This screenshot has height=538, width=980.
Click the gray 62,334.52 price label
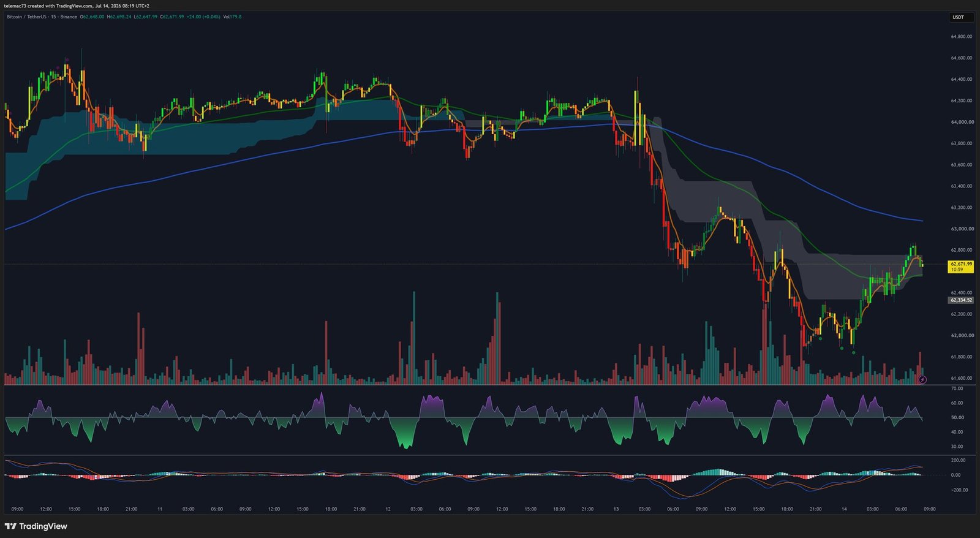[x=961, y=300]
